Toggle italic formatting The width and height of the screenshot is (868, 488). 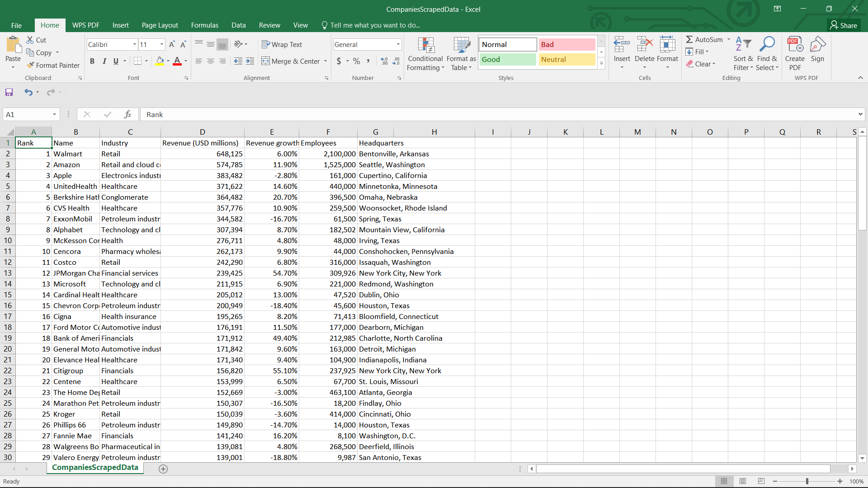[104, 61]
